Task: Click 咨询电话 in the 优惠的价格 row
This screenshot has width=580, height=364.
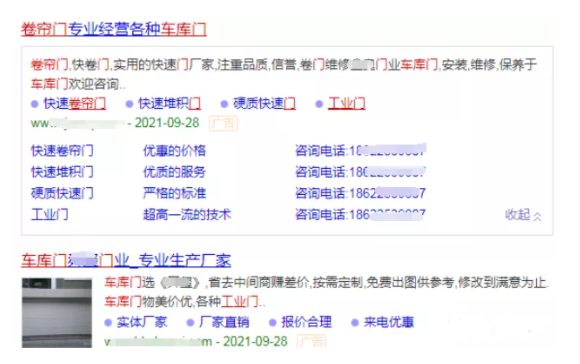Action: 360,151
